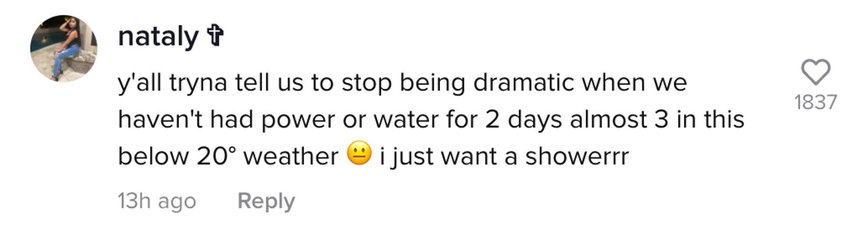Reply to nataly's comment
Image resolution: width=868 pixels, height=235 pixels.
tap(266, 201)
